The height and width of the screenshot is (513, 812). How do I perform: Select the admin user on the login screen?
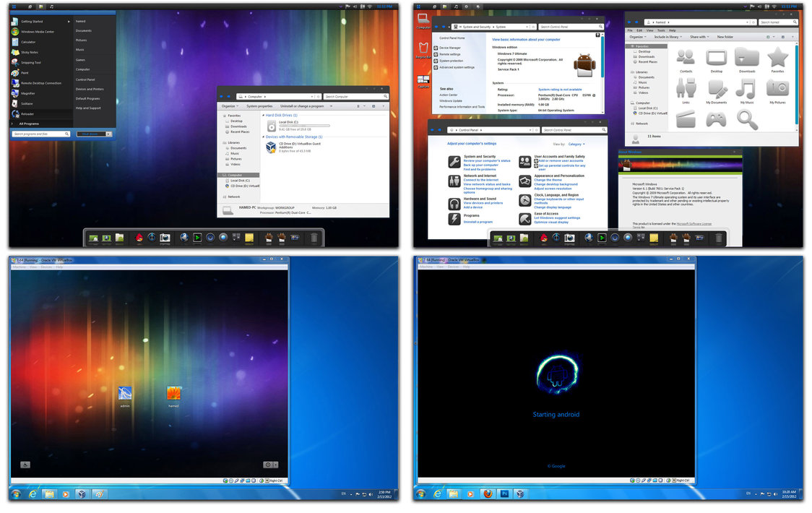125,397
